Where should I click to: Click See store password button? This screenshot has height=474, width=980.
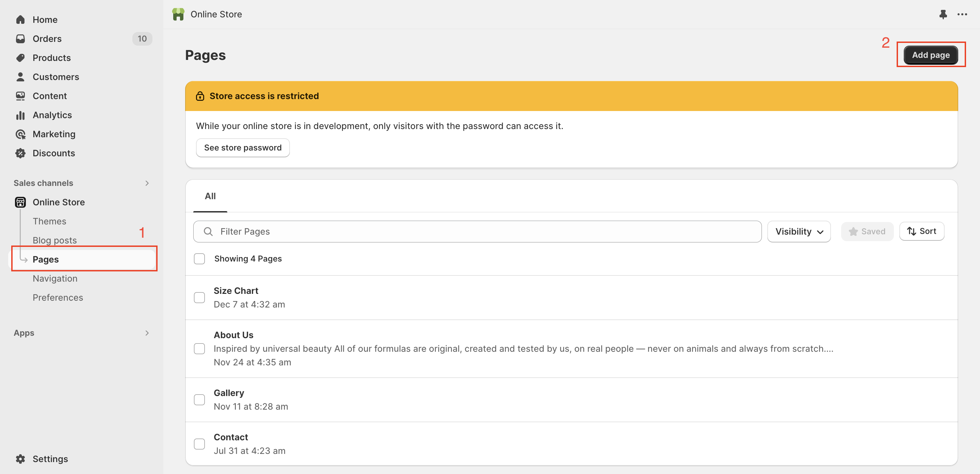tap(243, 148)
